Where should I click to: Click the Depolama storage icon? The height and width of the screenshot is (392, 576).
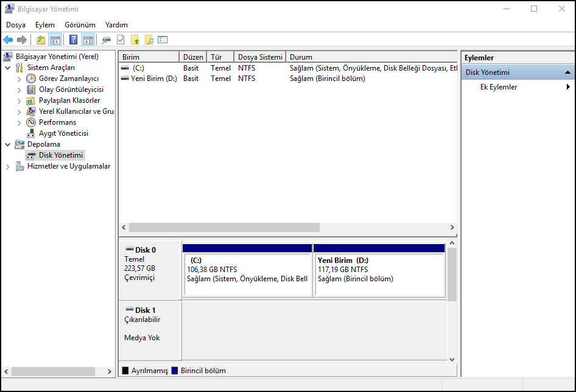click(19, 144)
